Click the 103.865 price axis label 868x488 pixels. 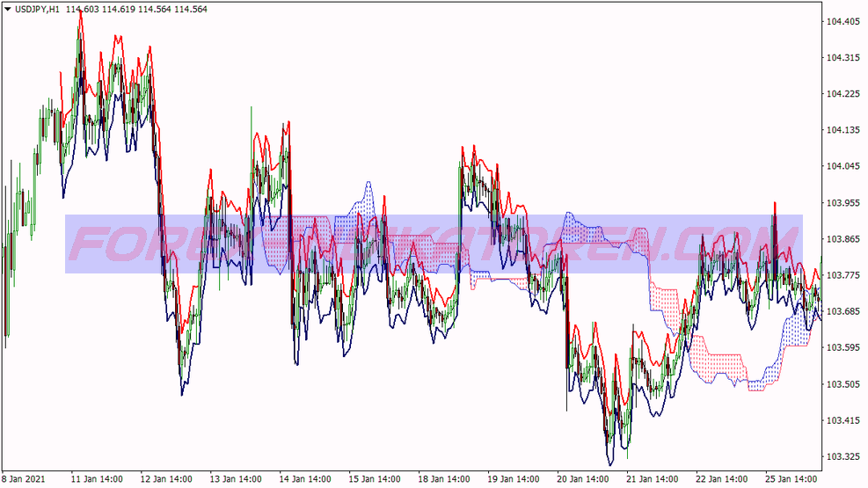843,239
